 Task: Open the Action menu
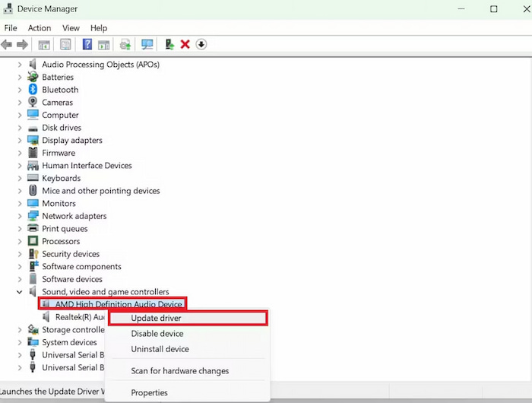[x=40, y=28]
